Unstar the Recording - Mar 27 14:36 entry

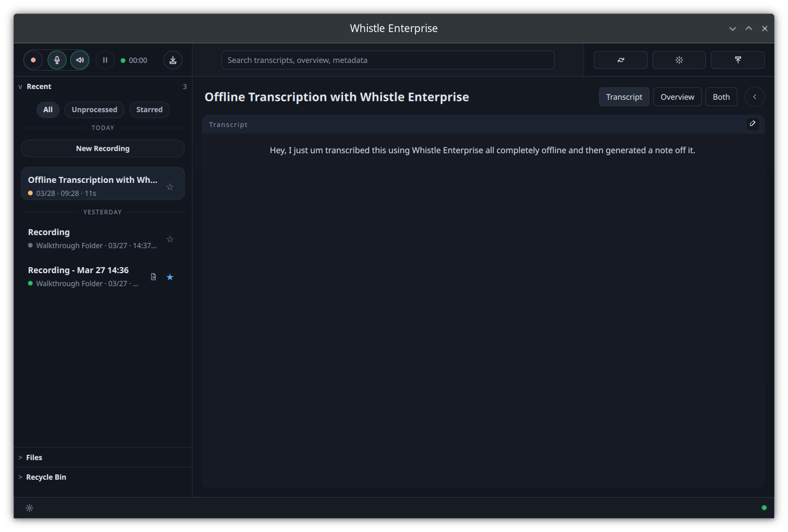pos(170,277)
